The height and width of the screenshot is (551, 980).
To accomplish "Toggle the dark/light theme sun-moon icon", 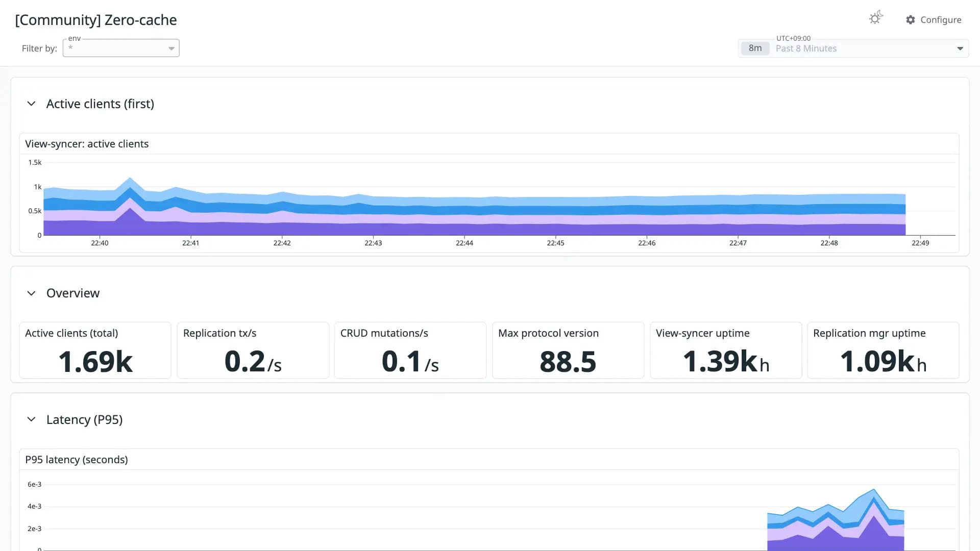I will (876, 18).
